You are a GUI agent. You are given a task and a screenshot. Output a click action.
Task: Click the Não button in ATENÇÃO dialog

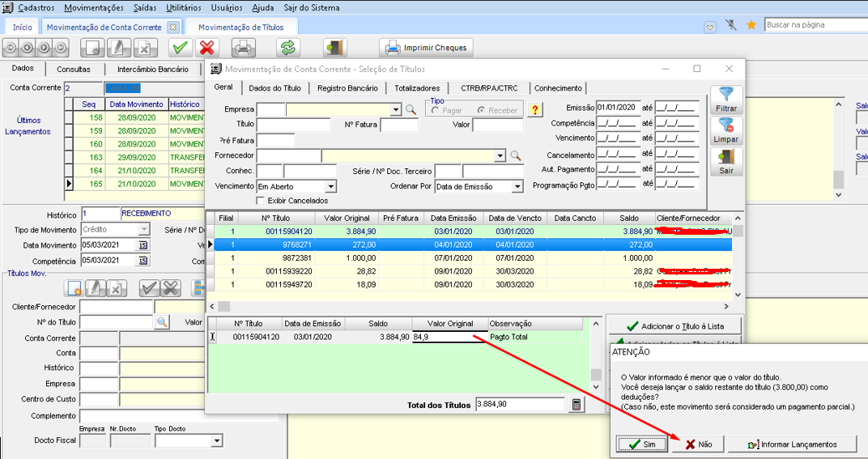[697, 444]
